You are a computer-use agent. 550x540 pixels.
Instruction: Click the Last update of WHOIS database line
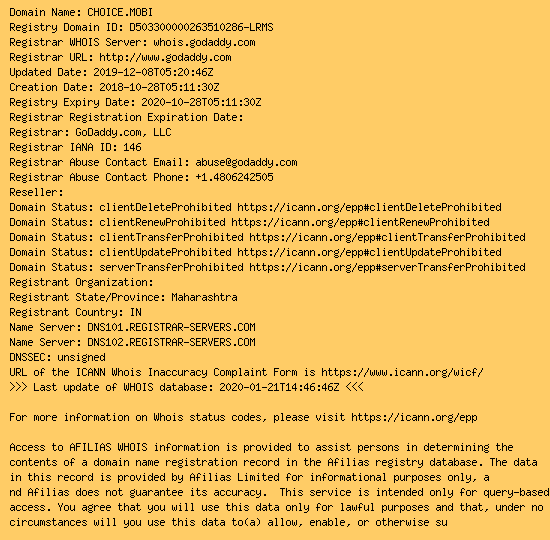(x=186, y=387)
